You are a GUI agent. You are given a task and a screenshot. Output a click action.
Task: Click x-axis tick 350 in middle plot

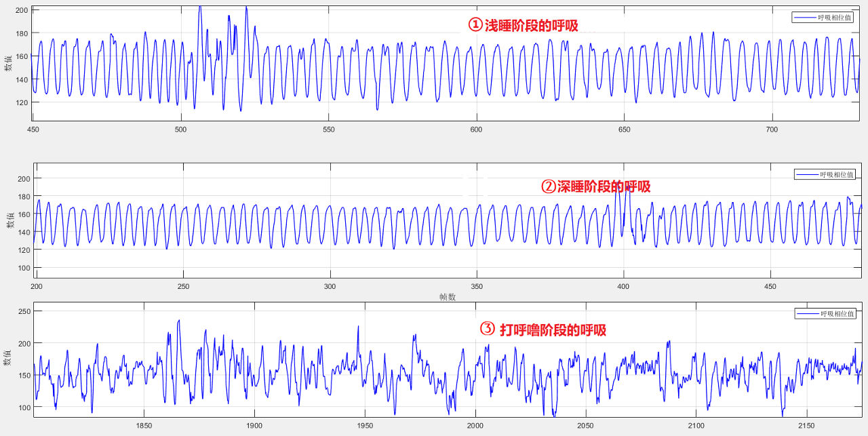click(x=477, y=287)
